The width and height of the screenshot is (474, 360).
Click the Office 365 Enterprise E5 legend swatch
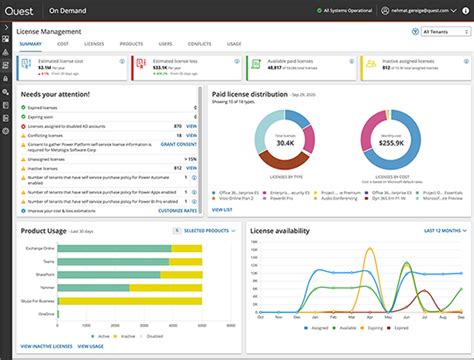214,193
